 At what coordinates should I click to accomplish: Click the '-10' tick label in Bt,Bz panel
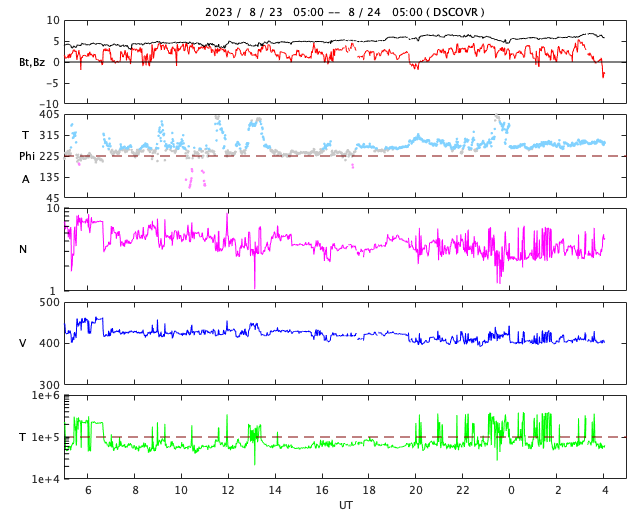click(51, 104)
